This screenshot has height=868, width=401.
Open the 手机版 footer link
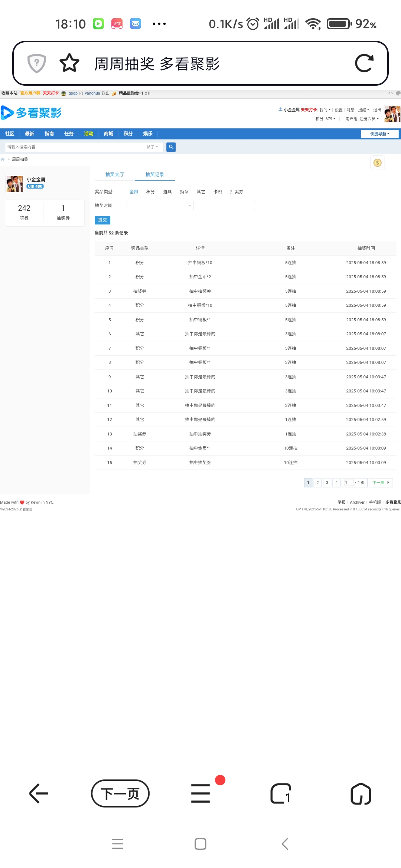375,502
